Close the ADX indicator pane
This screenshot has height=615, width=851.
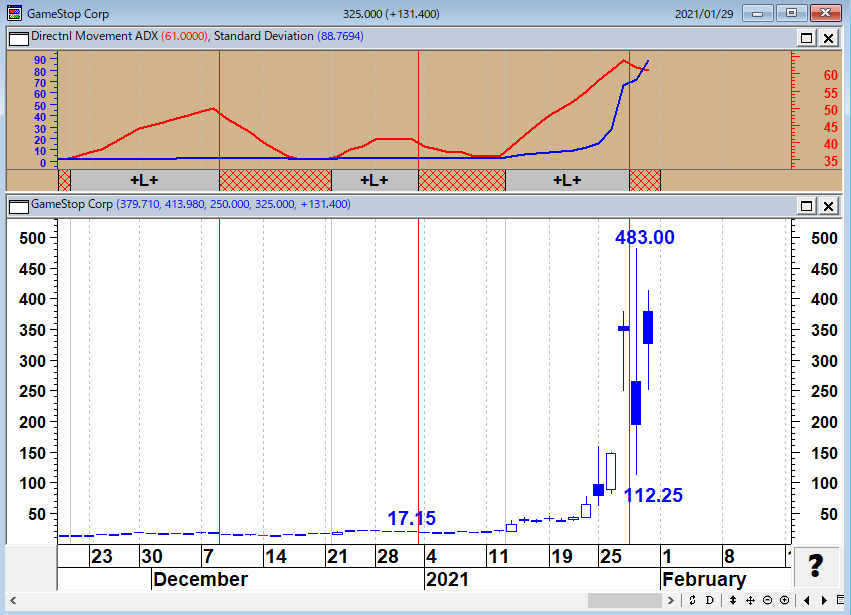coord(829,38)
